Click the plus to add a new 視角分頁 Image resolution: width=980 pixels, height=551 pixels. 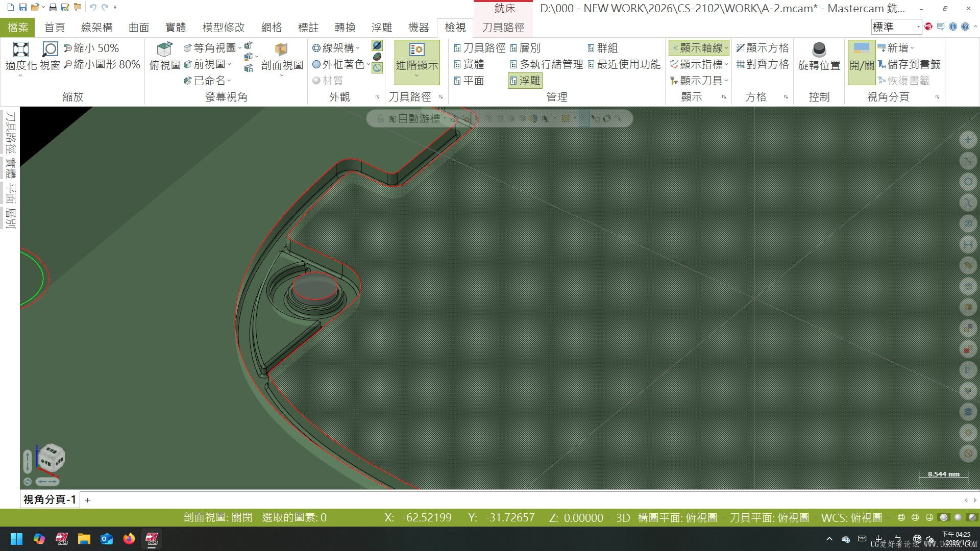(x=87, y=499)
